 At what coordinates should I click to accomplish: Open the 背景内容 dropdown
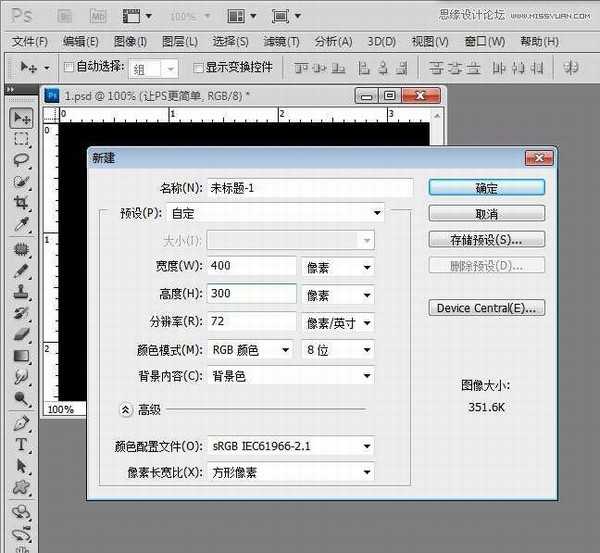[291, 376]
